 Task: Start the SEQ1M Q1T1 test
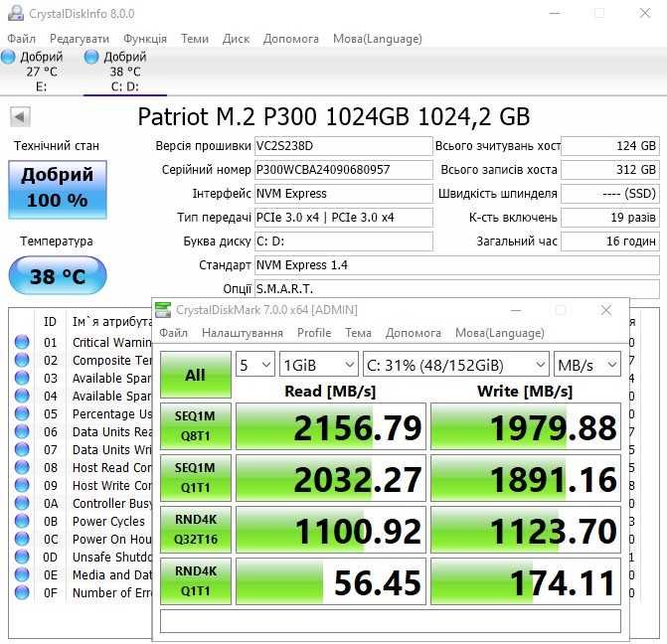pos(196,478)
